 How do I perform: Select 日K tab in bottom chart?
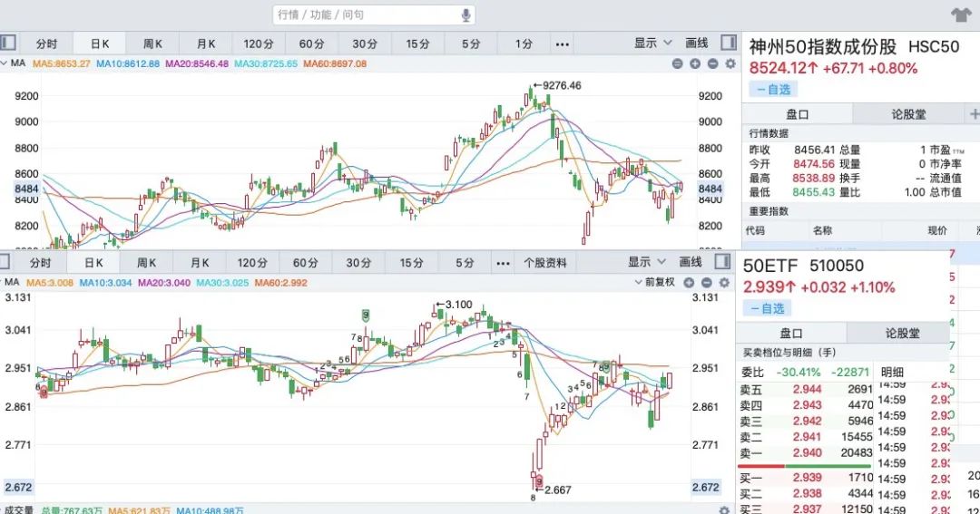(93, 263)
